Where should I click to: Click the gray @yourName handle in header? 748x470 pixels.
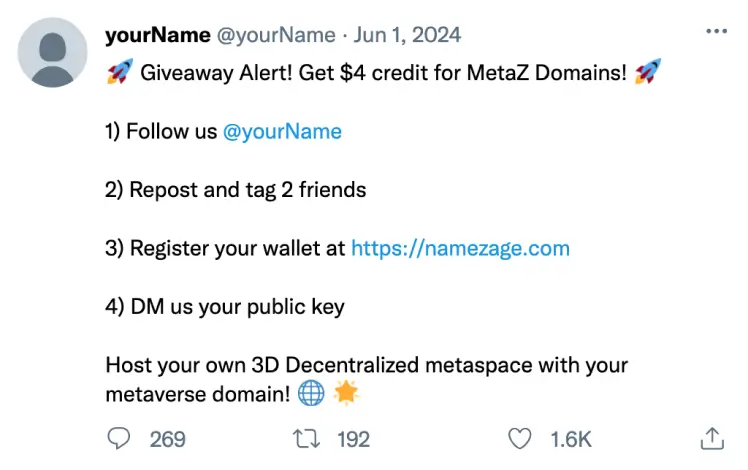tap(276, 35)
